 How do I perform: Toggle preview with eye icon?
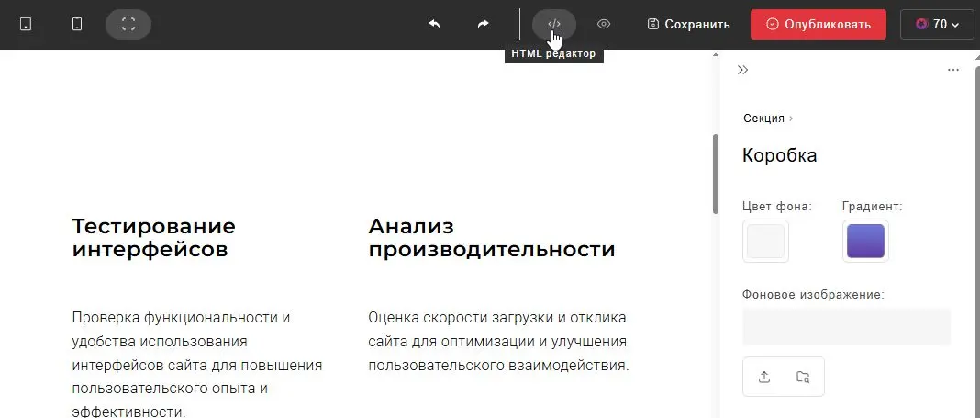point(603,25)
